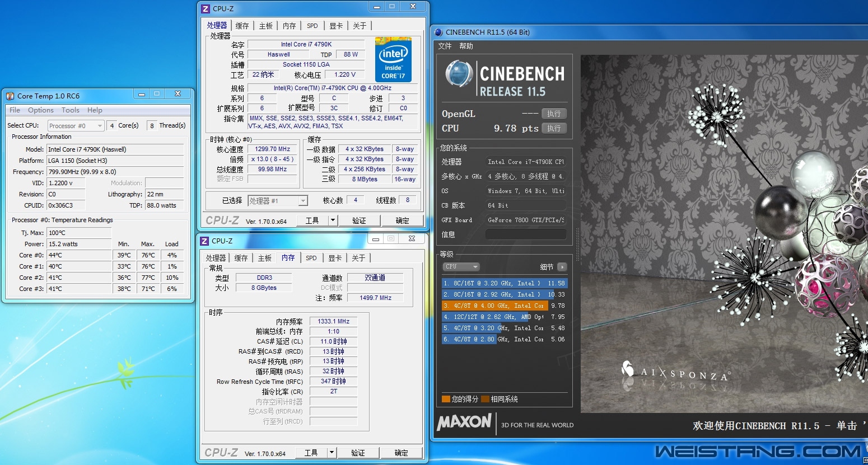Minimize the bottom CPU-Z window
The image size is (868, 465).
[x=376, y=239]
